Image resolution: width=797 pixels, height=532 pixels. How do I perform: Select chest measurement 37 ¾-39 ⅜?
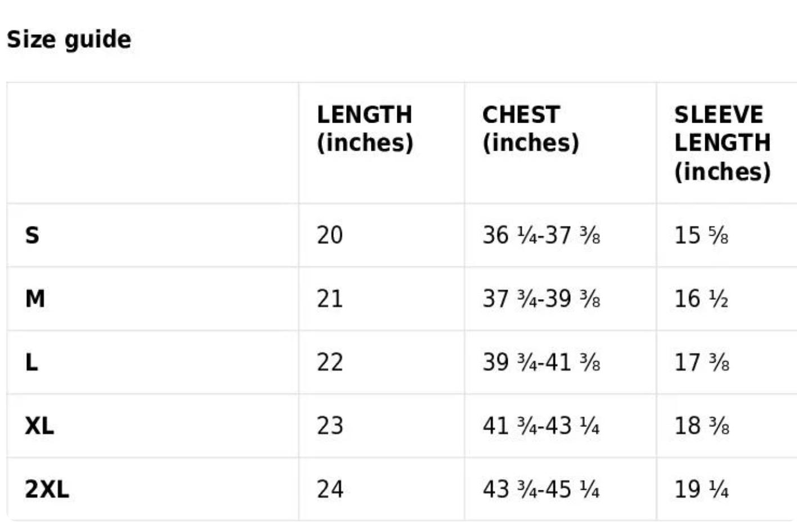point(541,299)
